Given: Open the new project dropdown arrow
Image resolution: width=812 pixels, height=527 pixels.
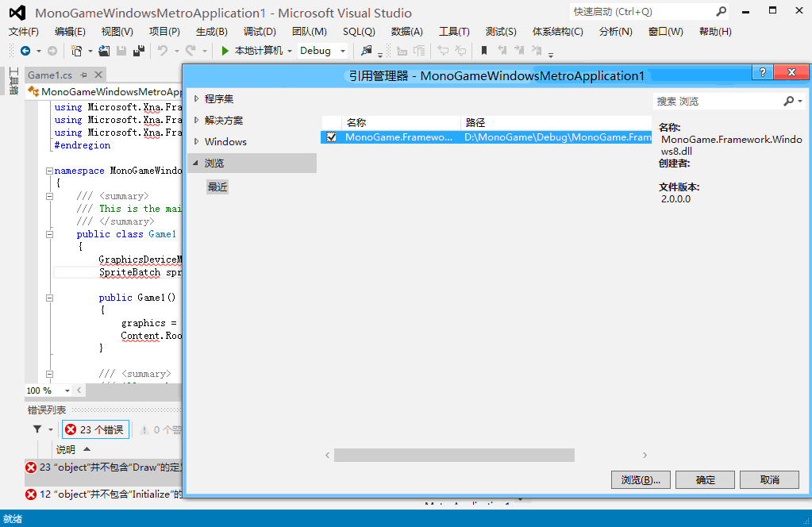Looking at the screenshot, I should (90, 51).
